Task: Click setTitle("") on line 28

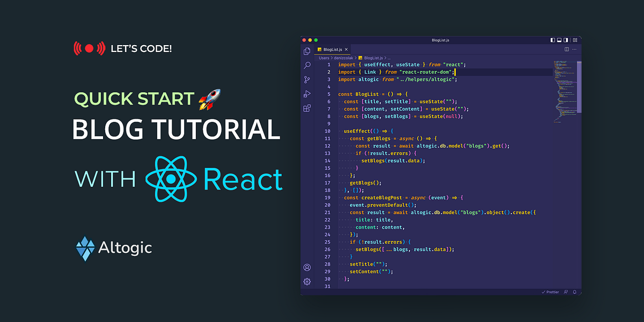Action: 368,264
